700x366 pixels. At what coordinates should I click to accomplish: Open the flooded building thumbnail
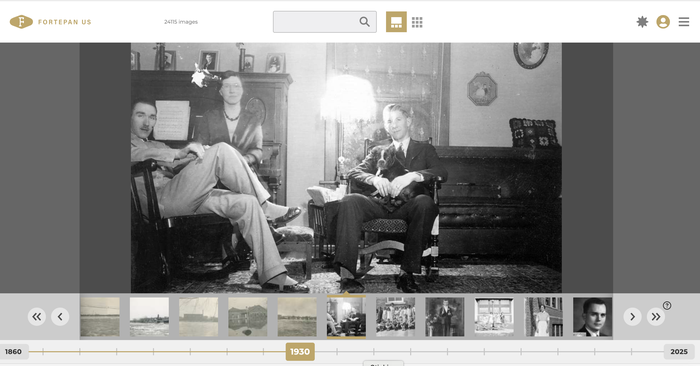click(248, 317)
